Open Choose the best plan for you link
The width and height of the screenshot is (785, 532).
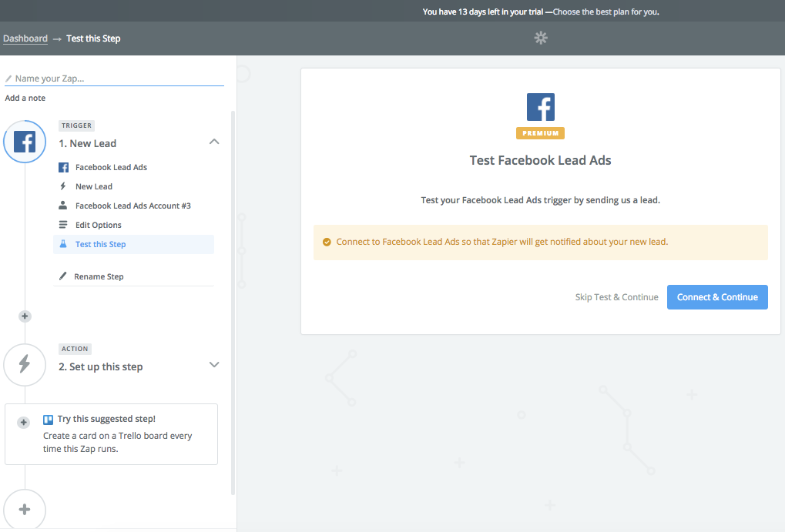point(606,12)
